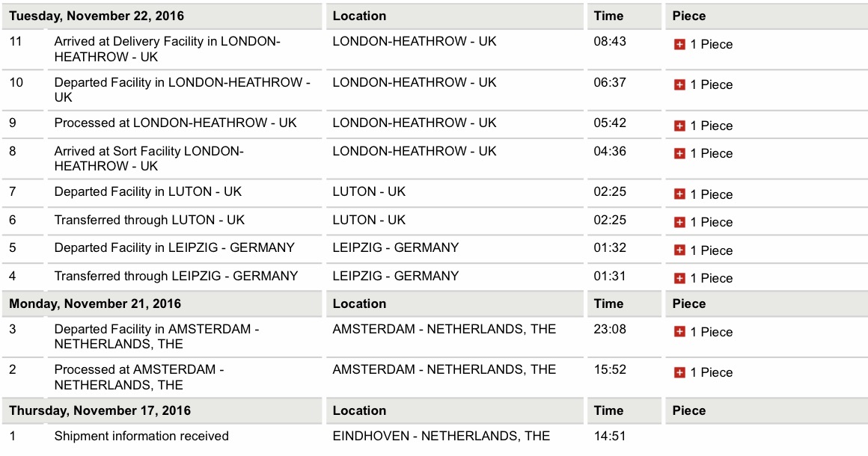
Task: Click the 1 Piece label for checkpoint 11
Action: [712, 45]
